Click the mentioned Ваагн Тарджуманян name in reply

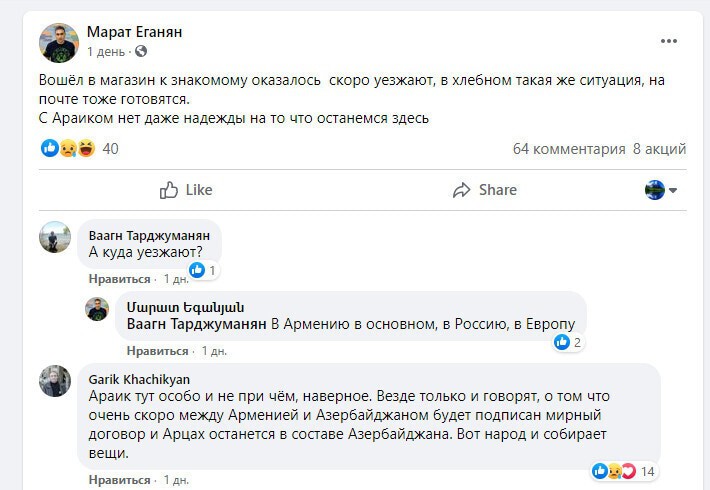(x=199, y=324)
